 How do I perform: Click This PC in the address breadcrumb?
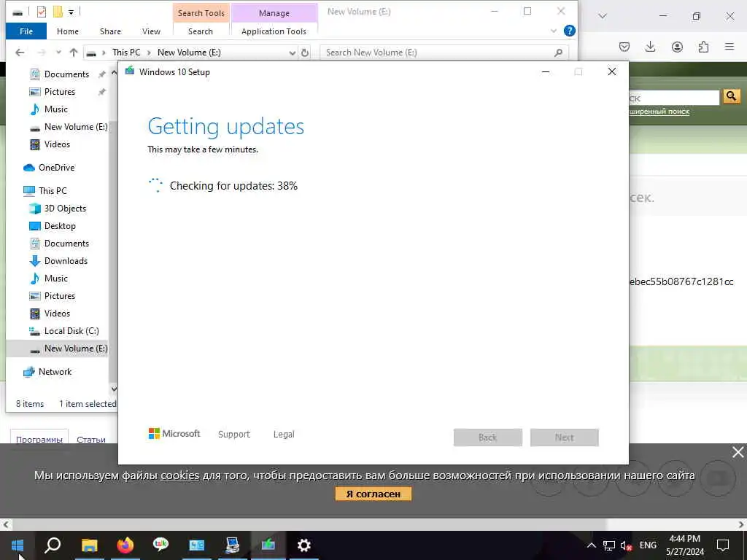(x=126, y=52)
